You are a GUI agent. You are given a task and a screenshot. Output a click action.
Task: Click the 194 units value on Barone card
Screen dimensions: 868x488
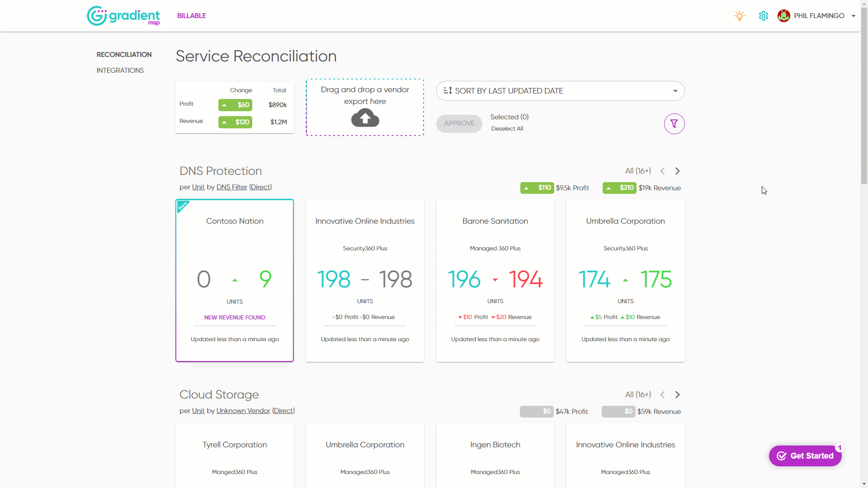[x=526, y=280]
